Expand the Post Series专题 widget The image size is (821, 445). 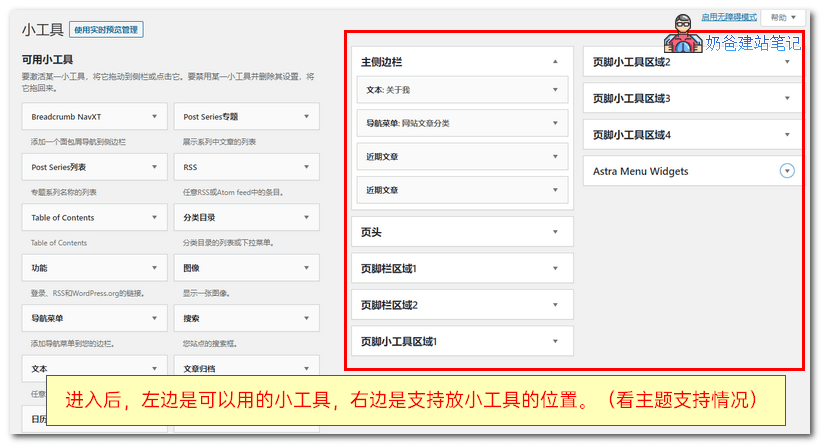(247, 117)
